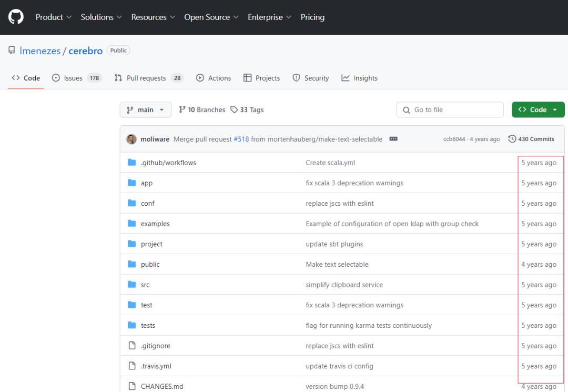The width and height of the screenshot is (568, 392).
Task: Click the GitHub Octocat logo
Action: coord(16,17)
